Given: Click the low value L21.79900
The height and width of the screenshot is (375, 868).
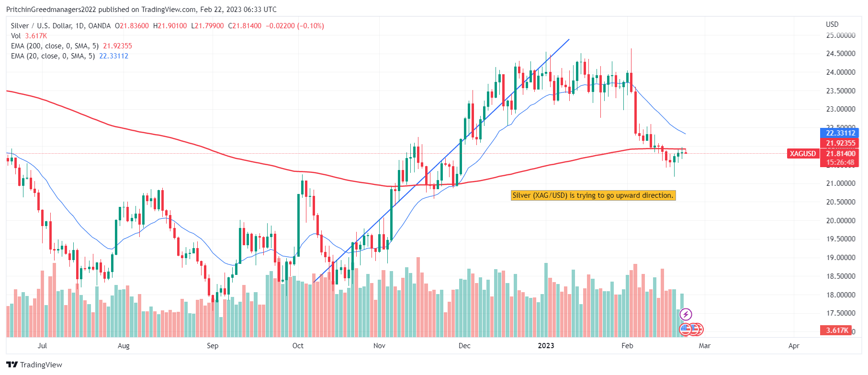Looking at the screenshot, I should 207,26.
